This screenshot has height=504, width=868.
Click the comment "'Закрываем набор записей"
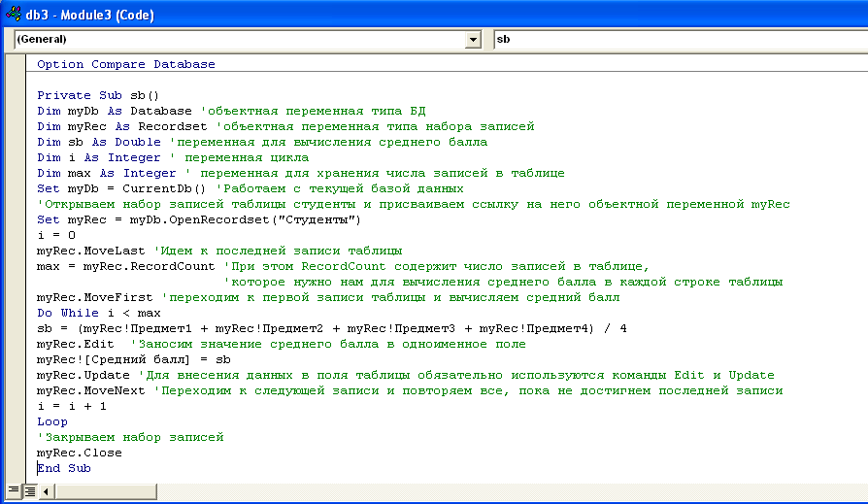click(131, 437)
